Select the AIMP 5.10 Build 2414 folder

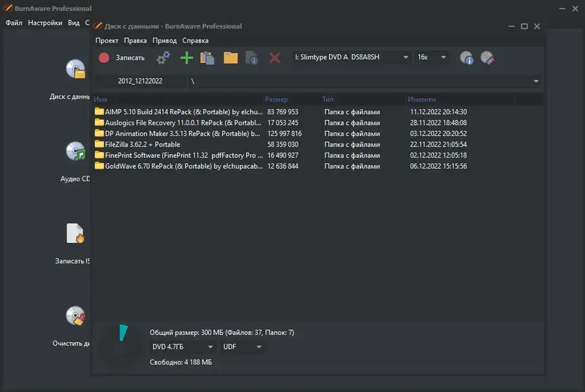click(178, 112)
